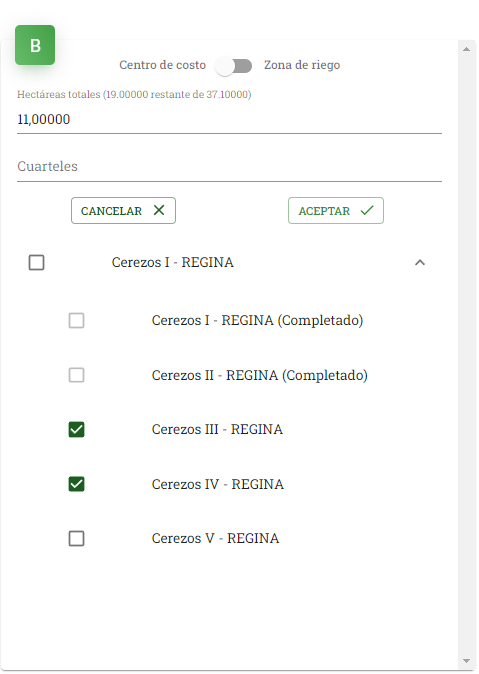Focus the Hectáreas totales input field
This screenshot has height=674, width=479.
coord(229,119)
